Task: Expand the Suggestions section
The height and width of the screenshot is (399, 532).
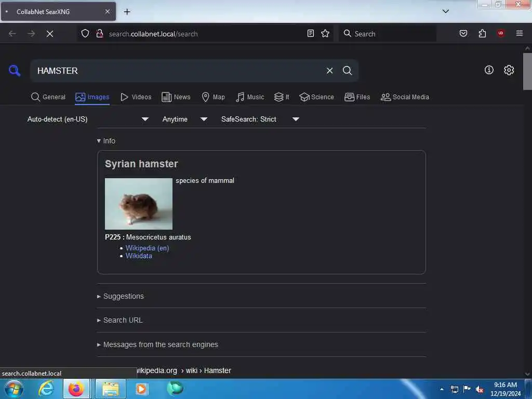Action: pos(121,296)
